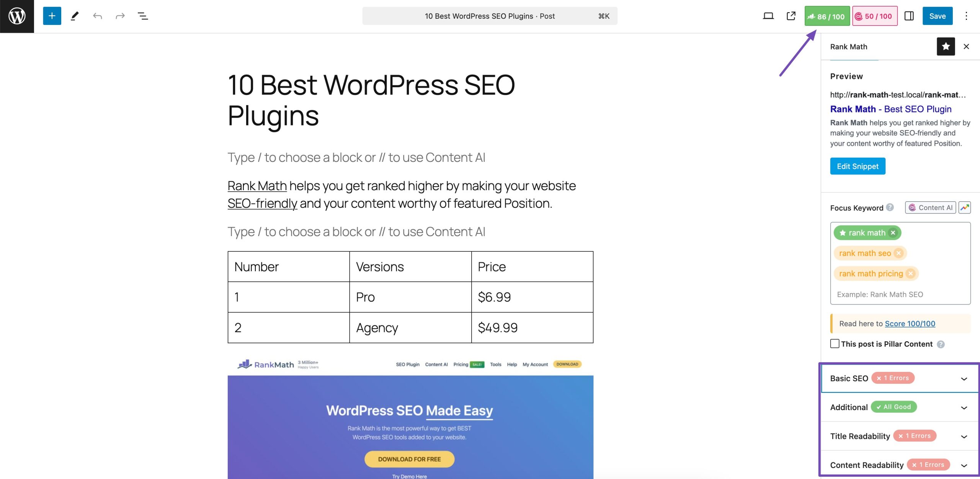
Task: Click the readability score icon (50/100)
Action: click(874, 16)
